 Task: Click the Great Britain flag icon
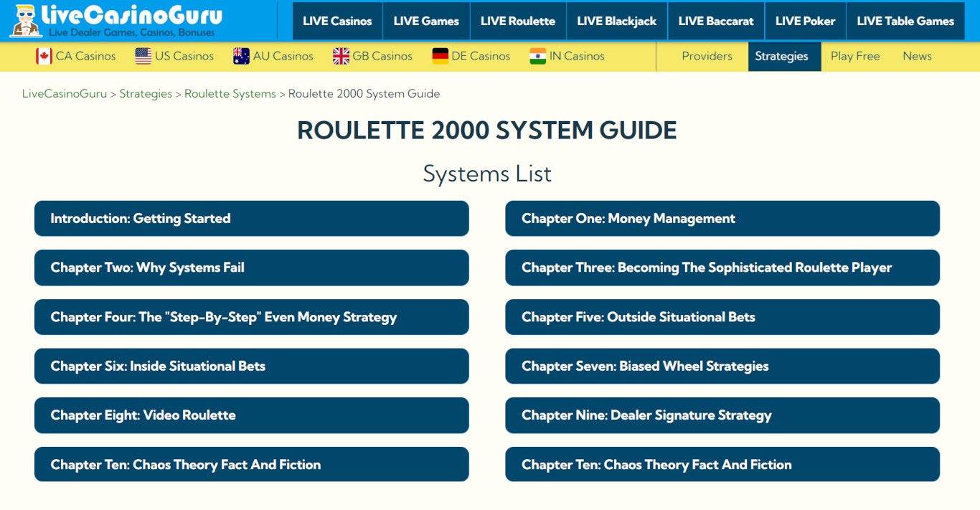(341, 56)
